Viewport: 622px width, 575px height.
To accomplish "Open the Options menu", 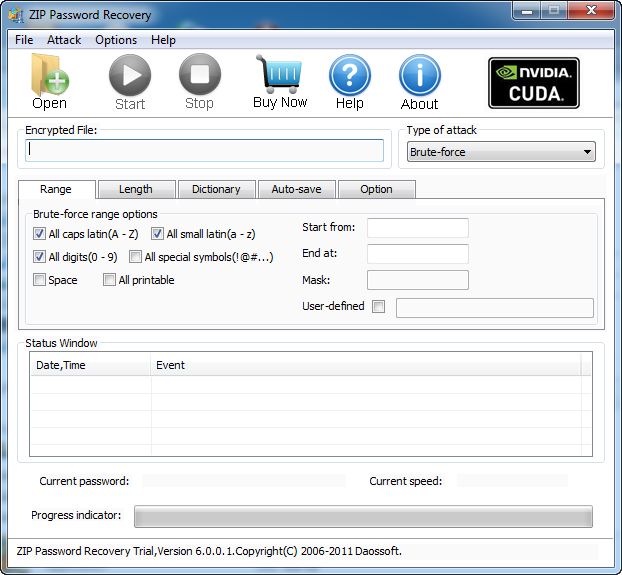I will [x=116, y=40].
